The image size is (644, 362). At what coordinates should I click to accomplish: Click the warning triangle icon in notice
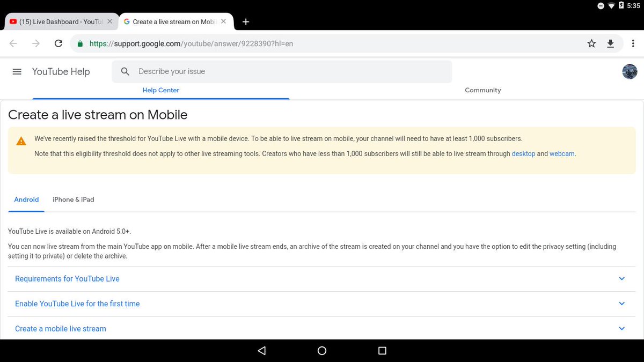tap(21, 142)
